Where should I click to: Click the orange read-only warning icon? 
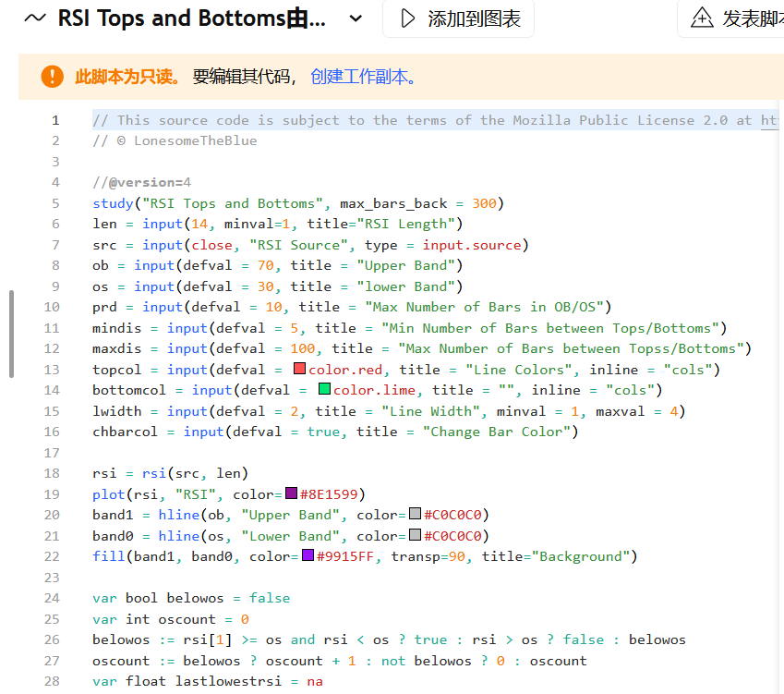click(52, 77)
